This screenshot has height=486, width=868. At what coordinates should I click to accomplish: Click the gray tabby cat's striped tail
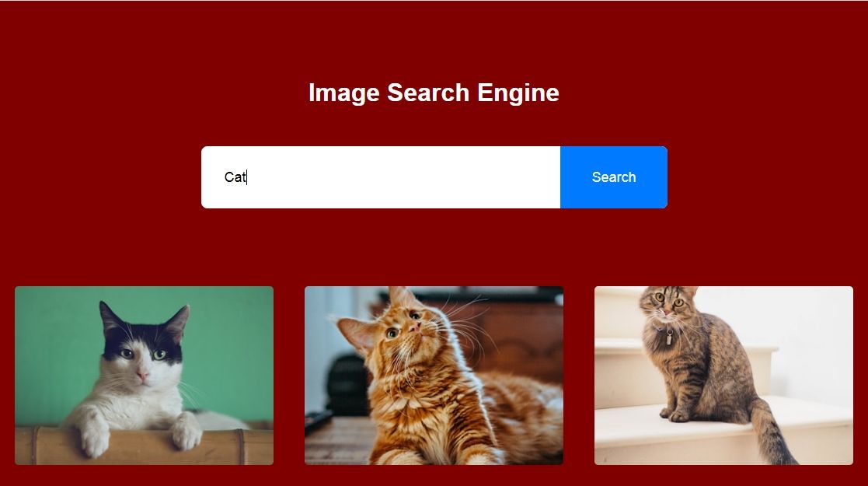coord(772,432)
